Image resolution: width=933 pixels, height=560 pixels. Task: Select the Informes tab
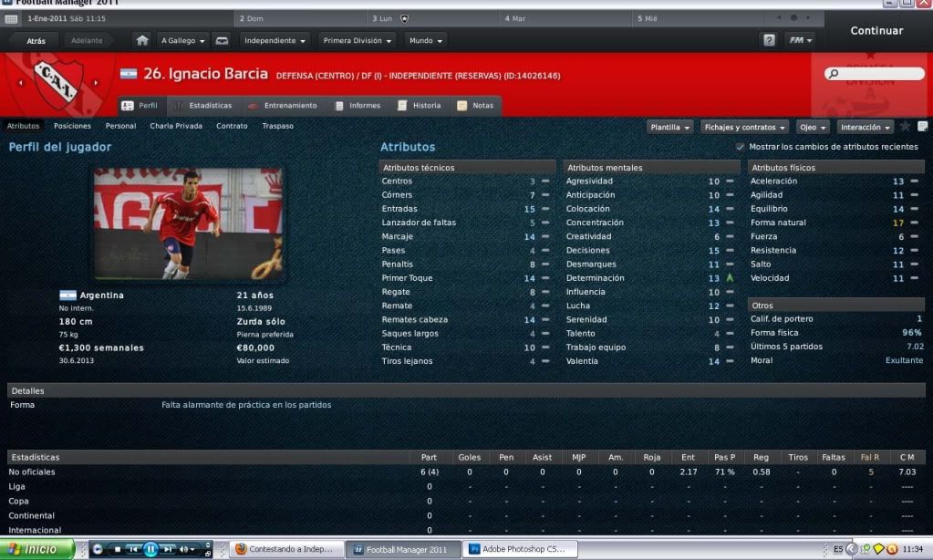click(x=358, y=105)
